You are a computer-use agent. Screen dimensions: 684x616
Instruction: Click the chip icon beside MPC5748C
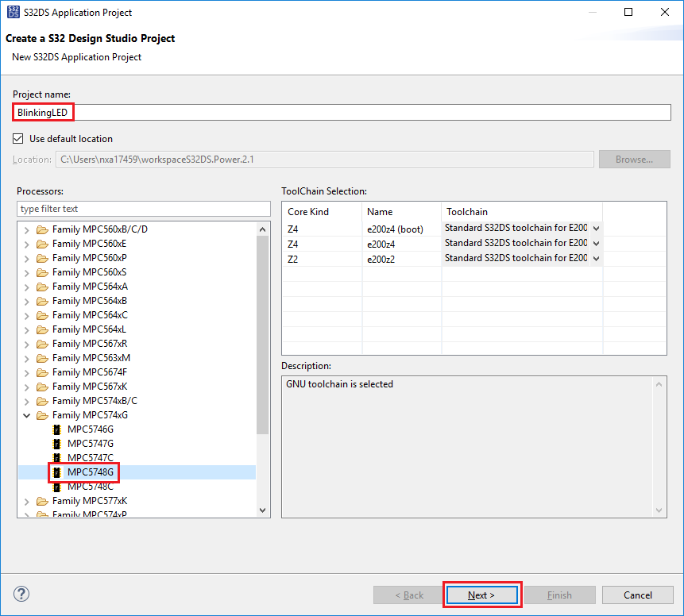[x=56, y=487]
